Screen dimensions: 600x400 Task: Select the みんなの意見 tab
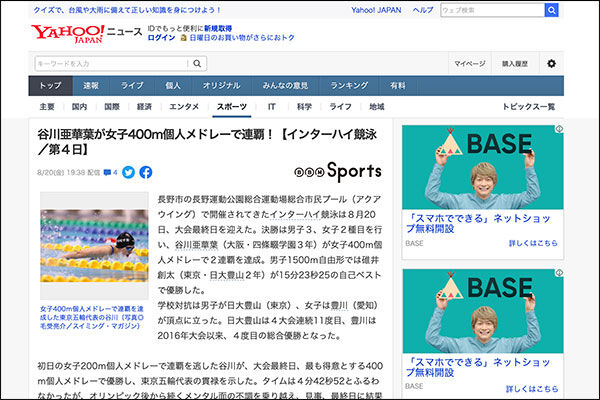coord(285,86)
